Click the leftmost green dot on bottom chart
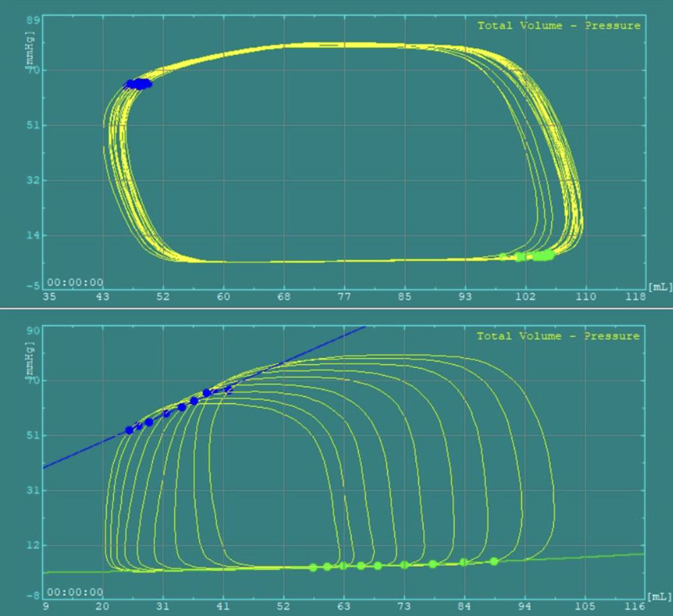The height and width of the screenshot is (616, 673). pos(313,567)
